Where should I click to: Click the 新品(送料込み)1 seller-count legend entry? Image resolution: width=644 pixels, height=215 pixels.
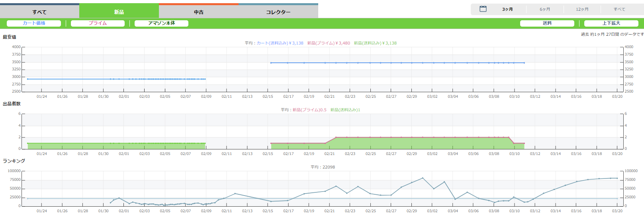(x=345, y=110)
